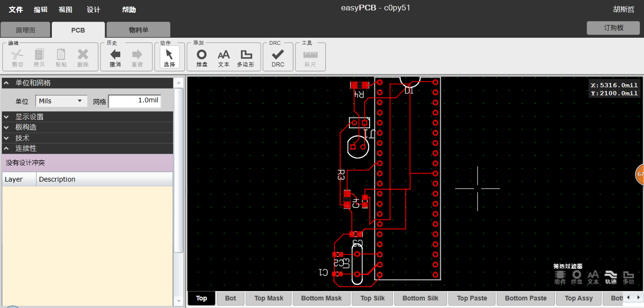
Task: Select the Bottom Paste layer tab
Action: click(x=526, y=298)
